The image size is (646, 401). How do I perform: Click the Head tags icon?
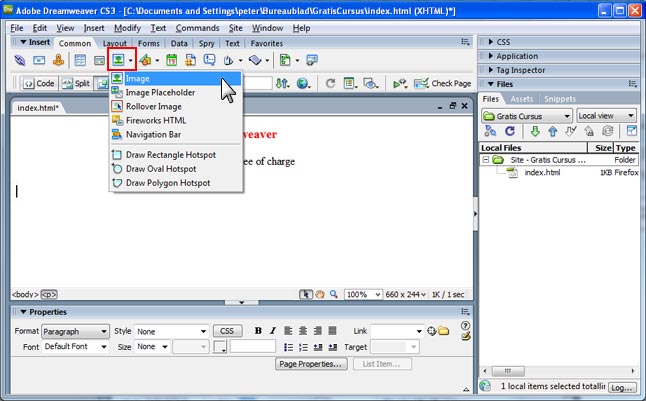click(x=229, y=60)
